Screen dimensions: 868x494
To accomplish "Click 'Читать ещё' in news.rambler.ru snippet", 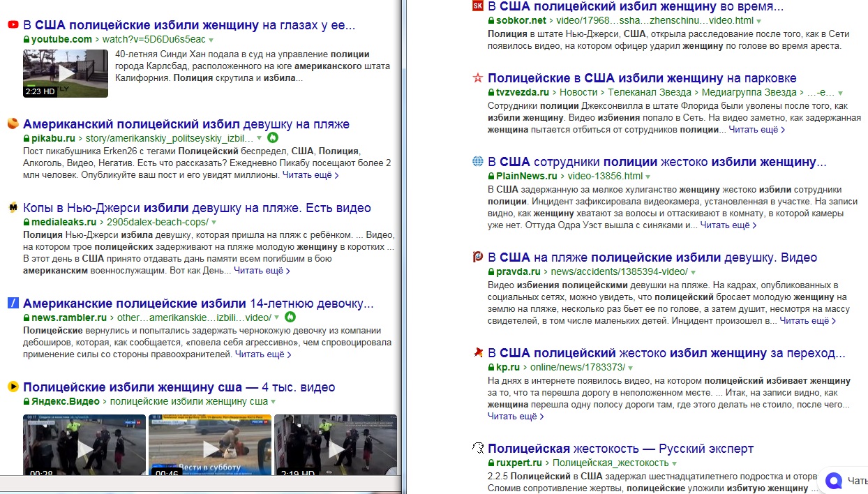I will [x=262, y=354].
